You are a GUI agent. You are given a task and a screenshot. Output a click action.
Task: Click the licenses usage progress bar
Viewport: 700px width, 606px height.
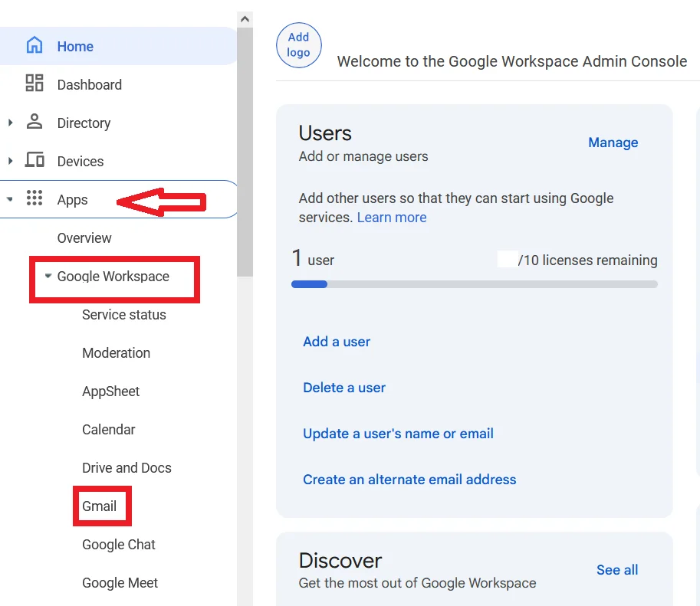(x=474, y=284)
